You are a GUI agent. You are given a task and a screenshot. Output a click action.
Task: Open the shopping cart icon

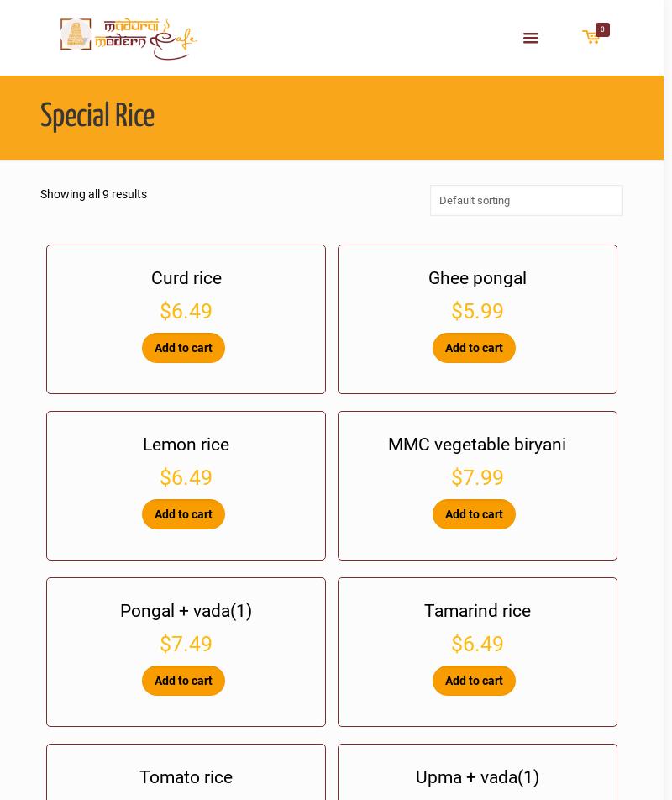click(591, 38)
